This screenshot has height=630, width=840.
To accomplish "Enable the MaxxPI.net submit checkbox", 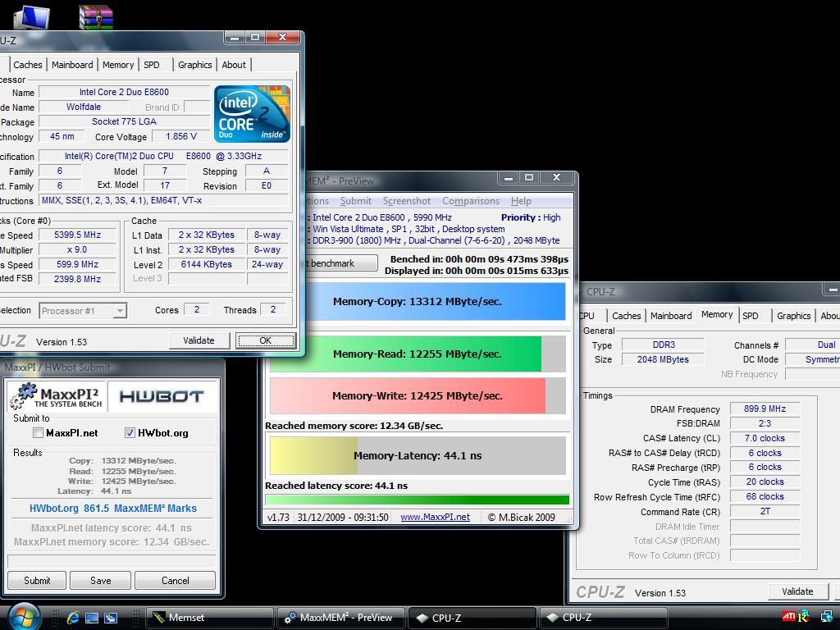I will coord(38,433).
